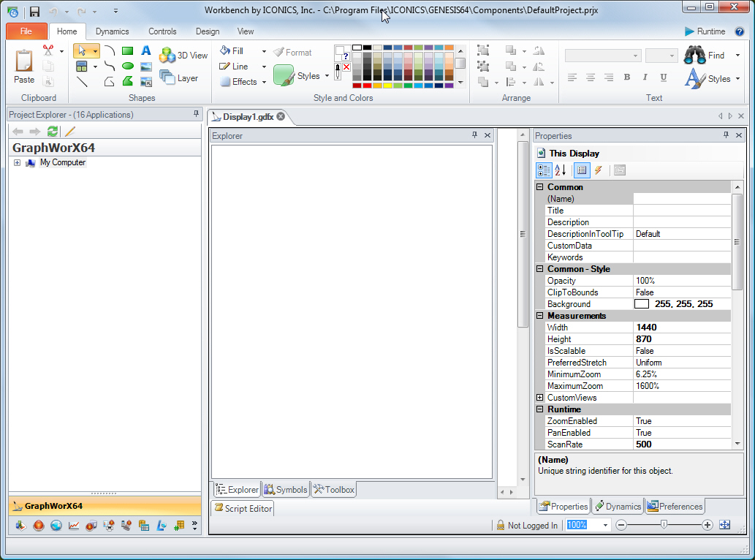Click the red color swatch in palette
Viewport: 755px width, 560px height.
point(368,86)
